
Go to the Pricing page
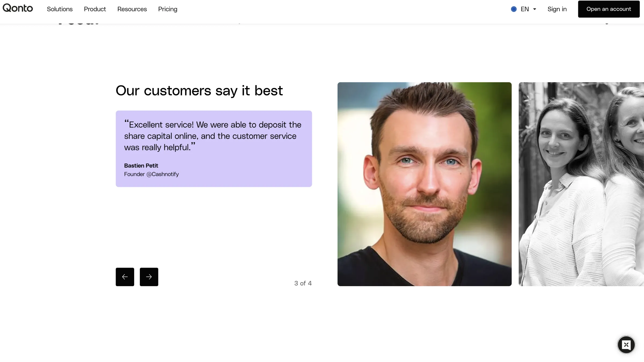coord(168,9)
